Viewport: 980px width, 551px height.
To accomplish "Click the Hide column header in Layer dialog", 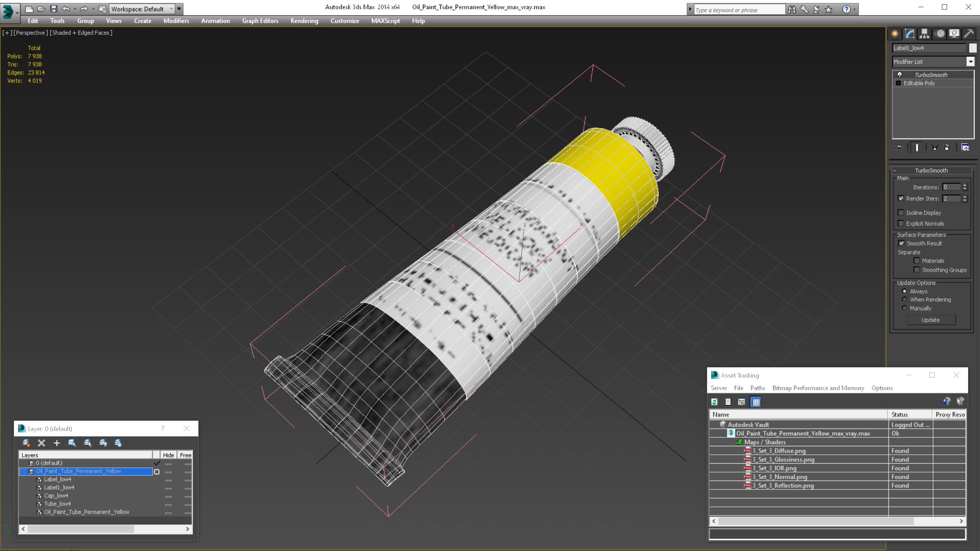I will pos(168,455).
